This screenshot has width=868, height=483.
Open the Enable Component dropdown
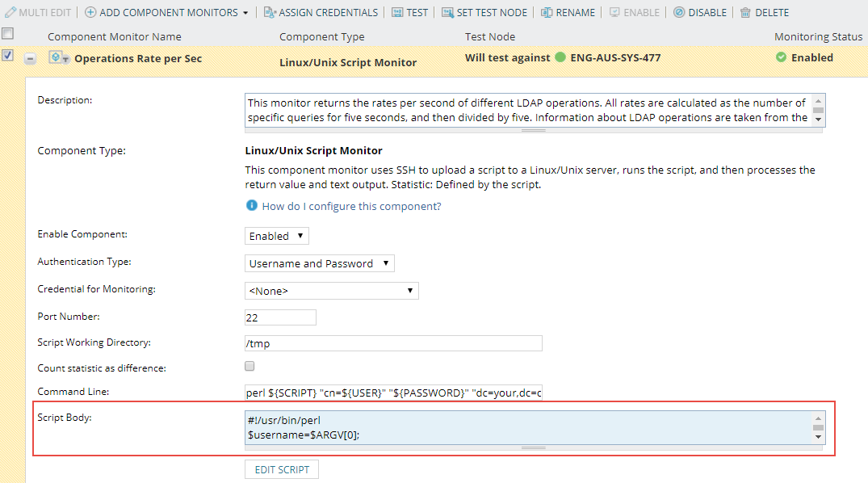click(277, 236)
